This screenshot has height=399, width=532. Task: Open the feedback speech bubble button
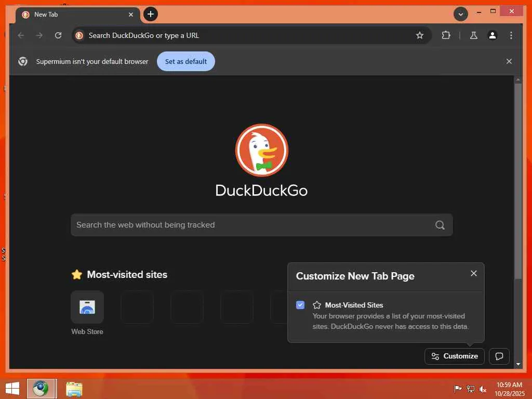tap(499, 356)
